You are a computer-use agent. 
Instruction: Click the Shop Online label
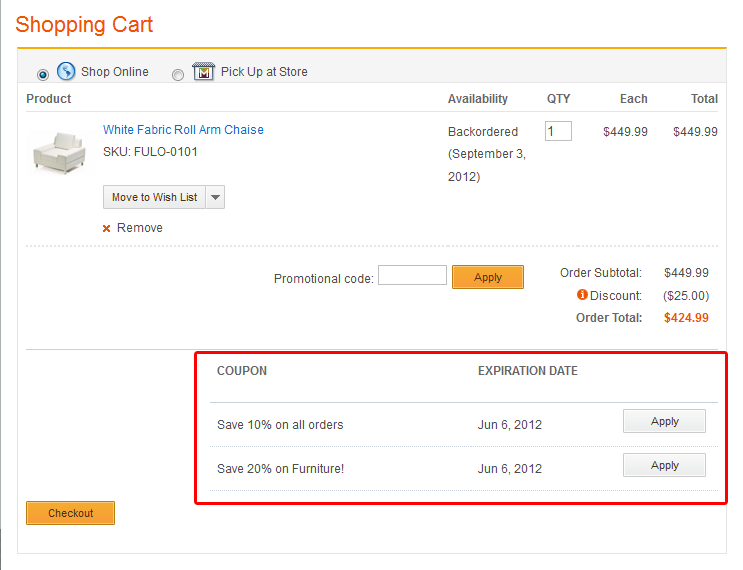[115, 72]
